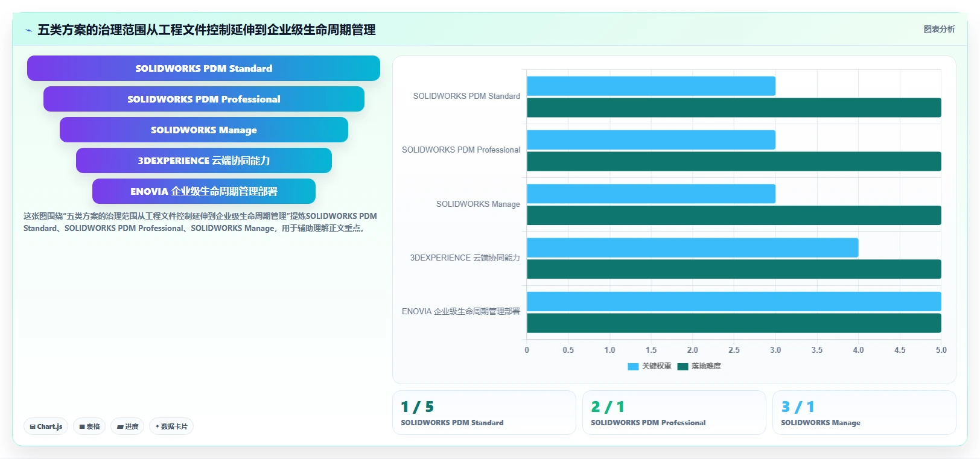Screen dimensions: 980x459
Task: Click the 表格 tag chip
Action: [x=89, y=426]
